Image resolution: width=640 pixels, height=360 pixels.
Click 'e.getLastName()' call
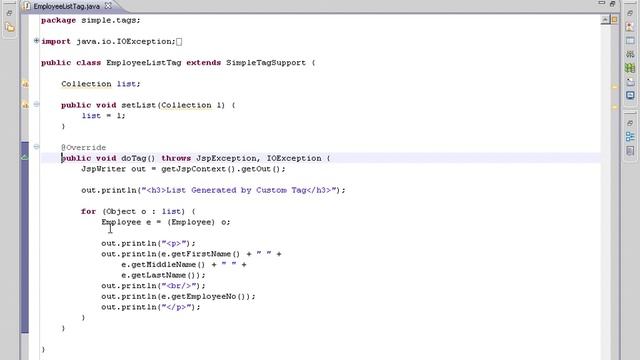pos(158,275)
